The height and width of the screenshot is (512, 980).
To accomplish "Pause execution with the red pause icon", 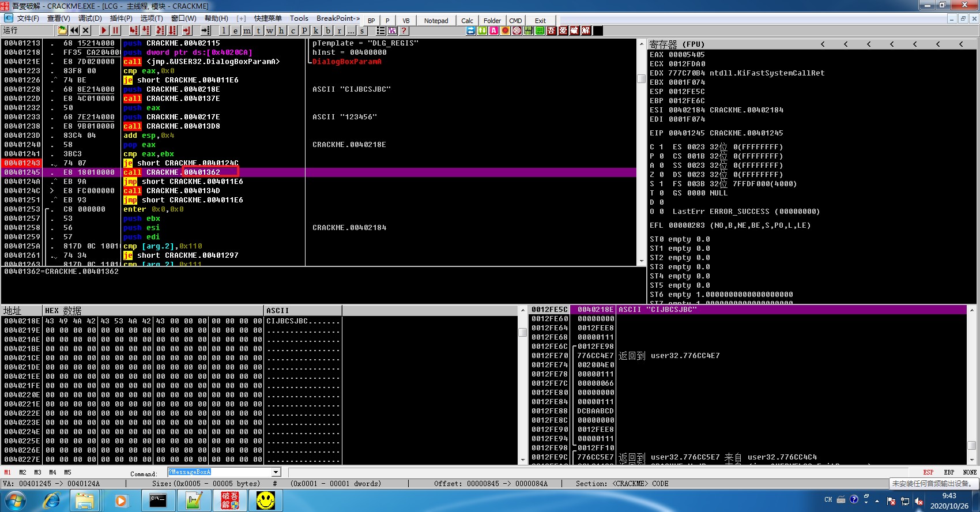I will click(x=115, y=31).
